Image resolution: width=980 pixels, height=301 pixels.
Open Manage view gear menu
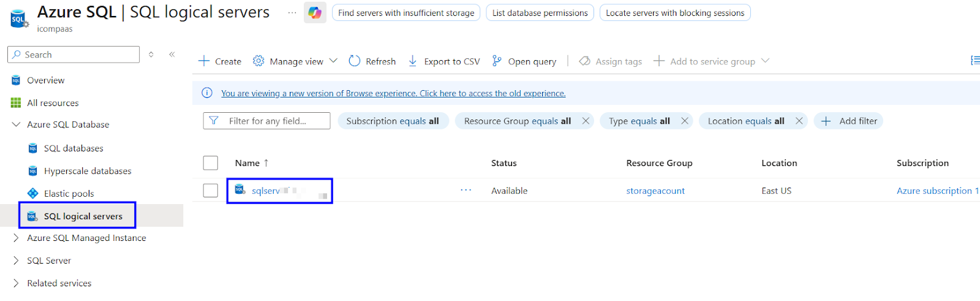295,61
